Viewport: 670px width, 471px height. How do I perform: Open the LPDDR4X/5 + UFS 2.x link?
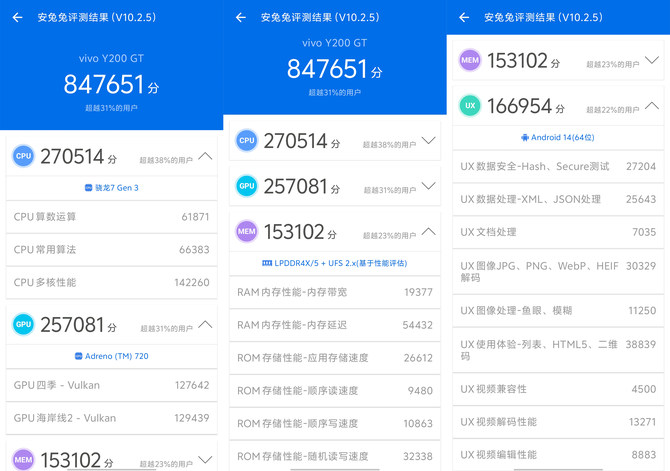(x=335, y=263)
